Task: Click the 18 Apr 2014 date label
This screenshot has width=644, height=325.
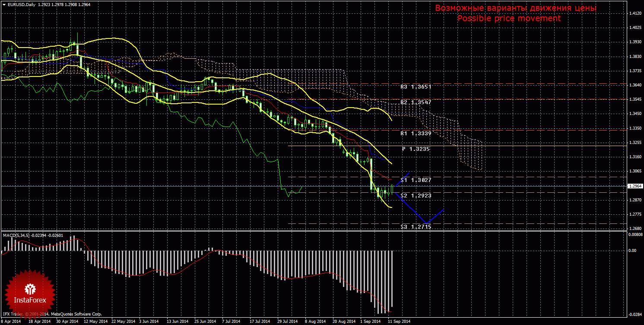Action: 39,322
